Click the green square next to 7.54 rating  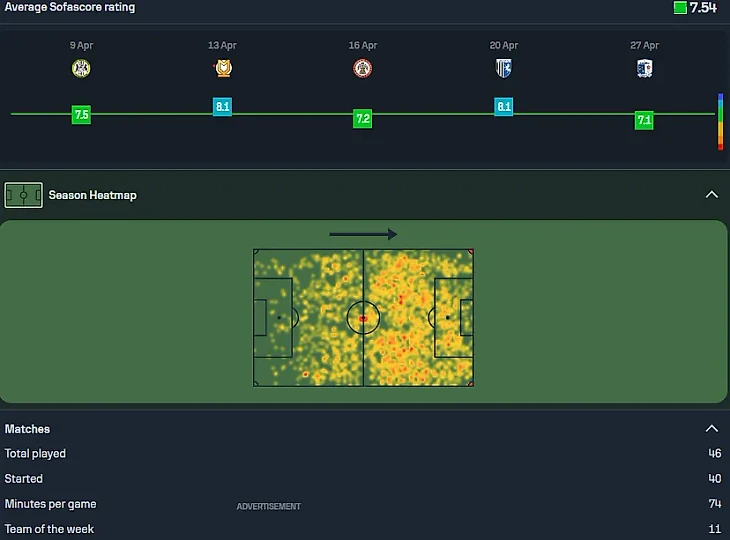(x=680, y=8)
